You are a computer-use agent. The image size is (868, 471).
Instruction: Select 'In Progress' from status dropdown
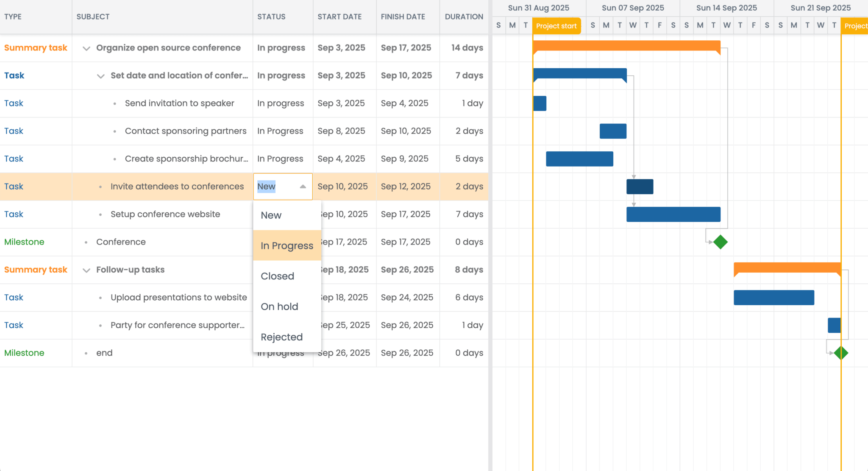[287, 246]
